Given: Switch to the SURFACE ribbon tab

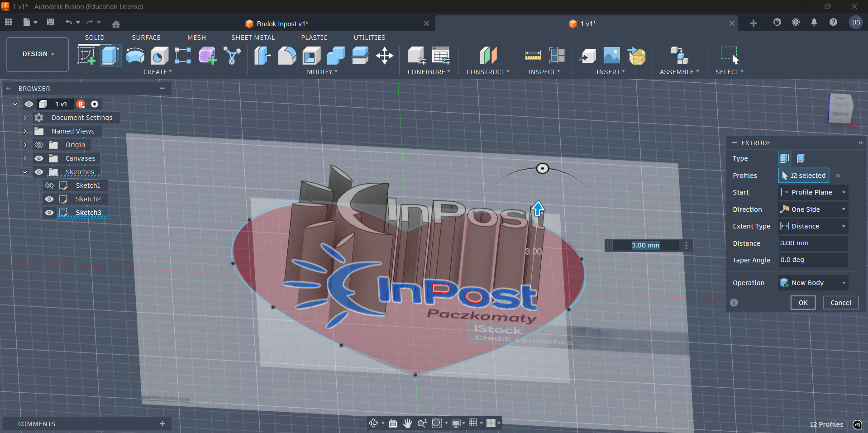Looking at the screenshot, I should tap(146, 38).
